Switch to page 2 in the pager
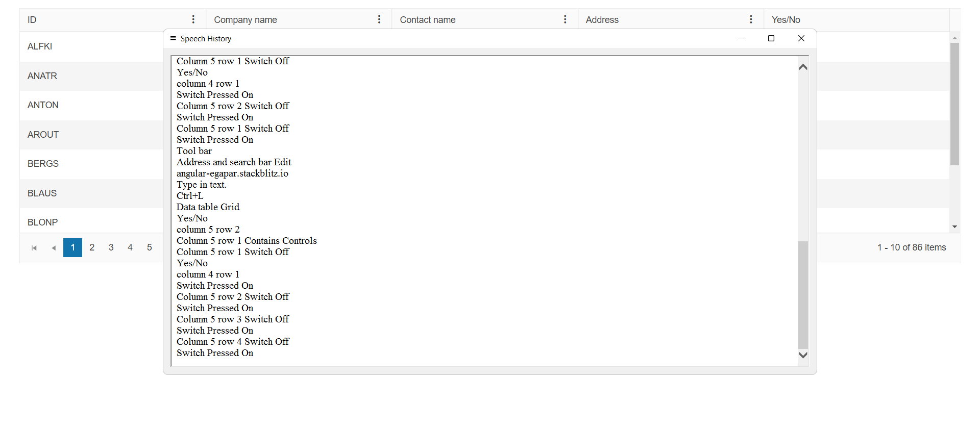This screenshot has width=980, height=428. click(x=92, y=247)
